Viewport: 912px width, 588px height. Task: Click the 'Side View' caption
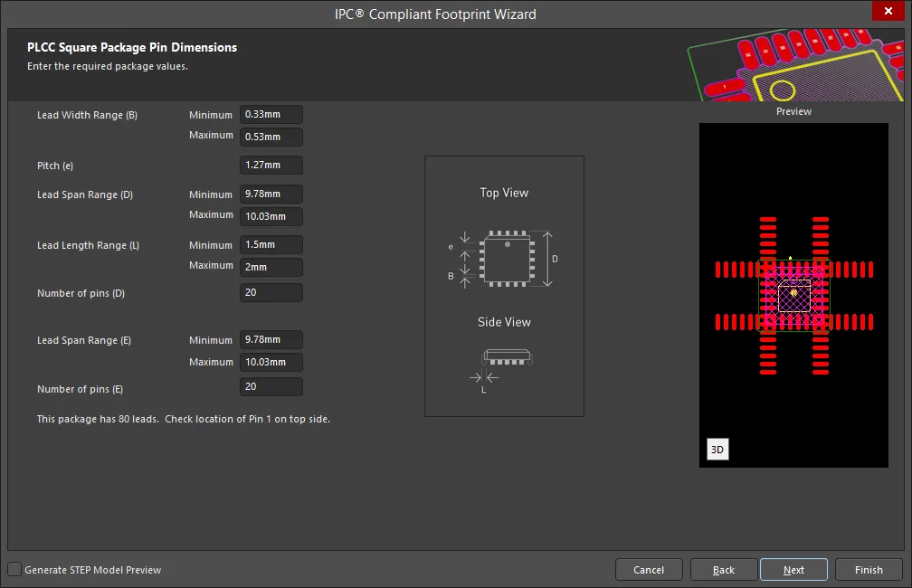tap(504, 322)
